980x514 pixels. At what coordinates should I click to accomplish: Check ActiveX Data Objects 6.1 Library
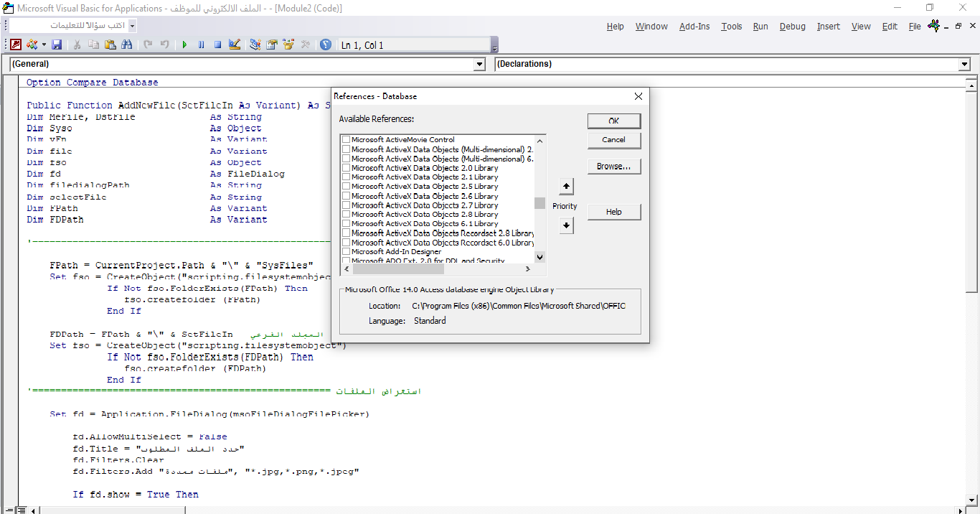[347, 224]
